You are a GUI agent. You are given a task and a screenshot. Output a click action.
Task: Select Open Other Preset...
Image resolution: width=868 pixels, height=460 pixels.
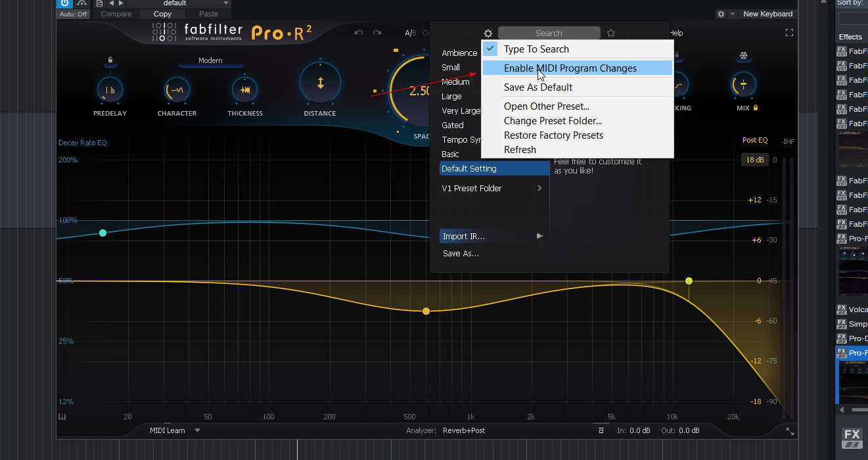(x=578, y=106)
